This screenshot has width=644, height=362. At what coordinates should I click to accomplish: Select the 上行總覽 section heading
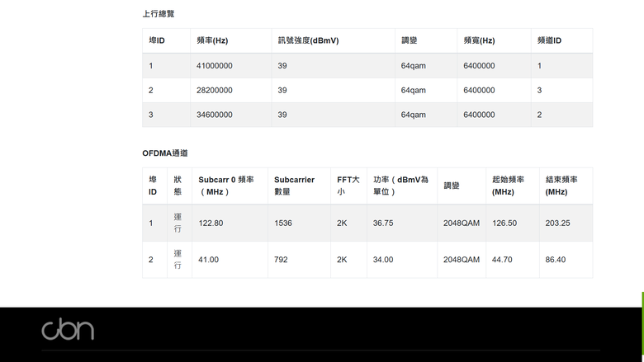click(159, 14)
